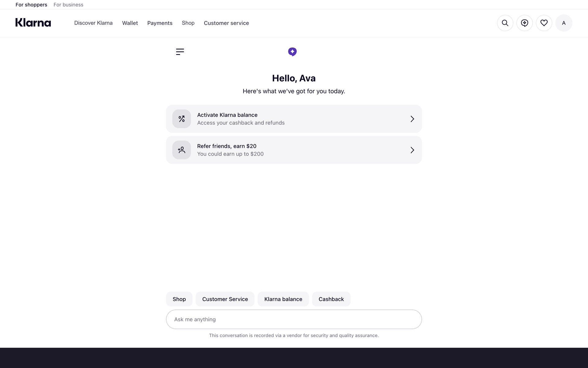The width and height of the screenshot is (588, 368).
Task: Switch to For shoppers tab
Action: (x=31, y=5)
